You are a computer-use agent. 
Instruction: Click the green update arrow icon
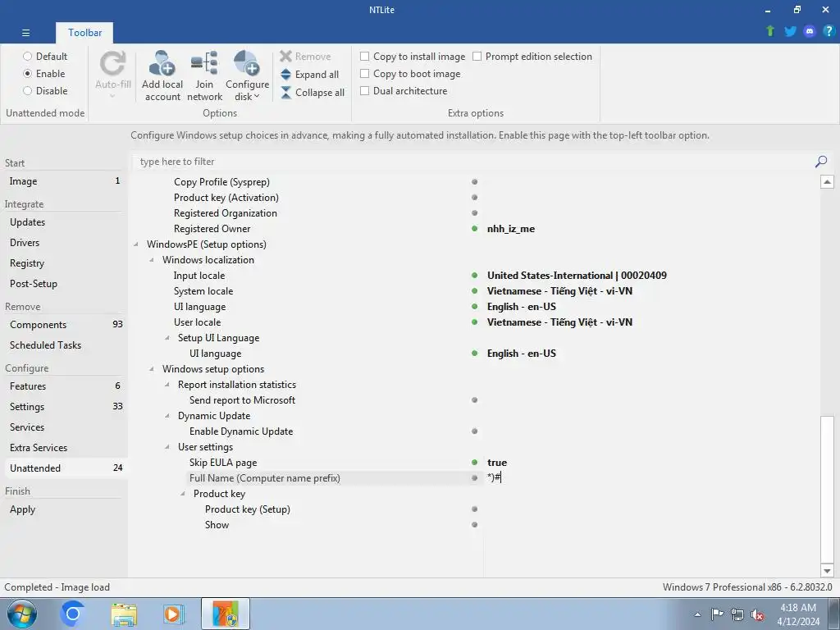click(770, 31)
